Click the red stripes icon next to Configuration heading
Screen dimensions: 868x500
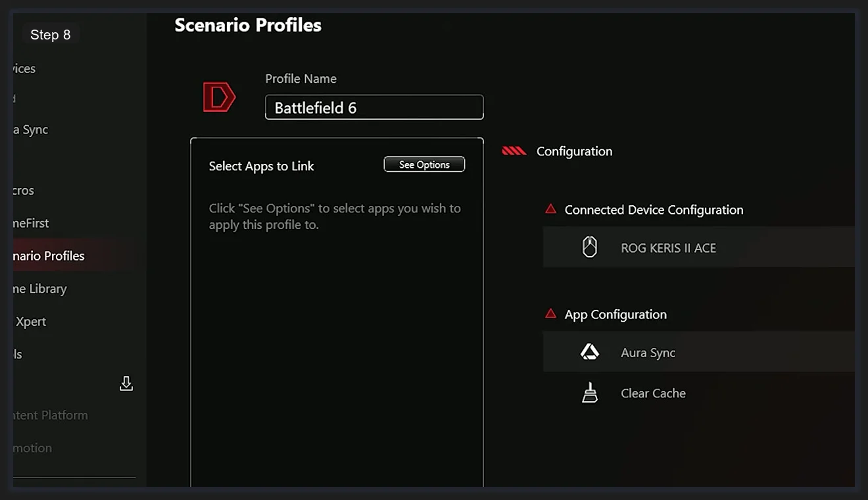[514, 150]
